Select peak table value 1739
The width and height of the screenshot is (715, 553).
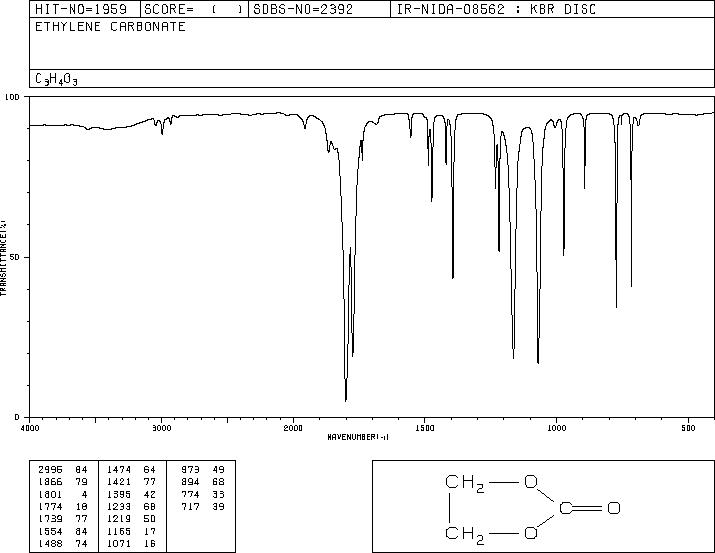50,519
